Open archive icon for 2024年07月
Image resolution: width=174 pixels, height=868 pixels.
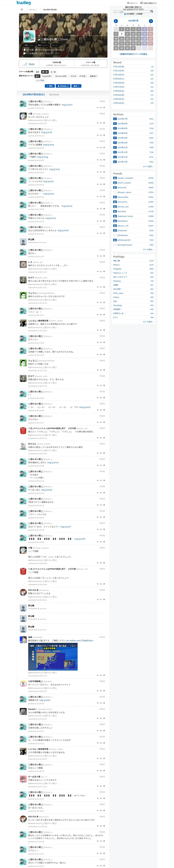(x=115, y=119)
